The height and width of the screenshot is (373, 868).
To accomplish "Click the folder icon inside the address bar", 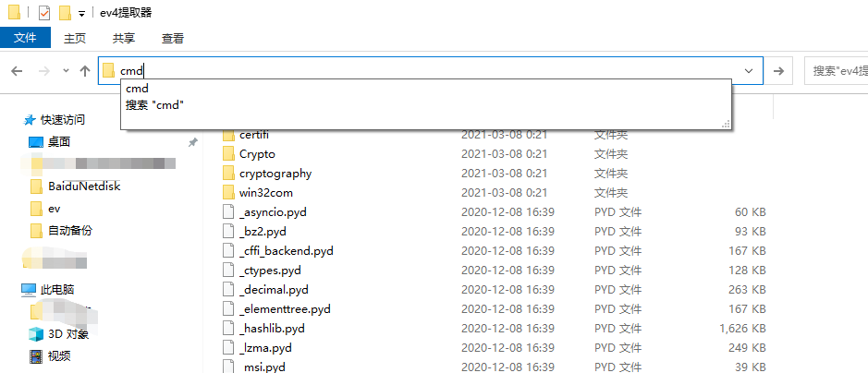I will coord(108,70).
